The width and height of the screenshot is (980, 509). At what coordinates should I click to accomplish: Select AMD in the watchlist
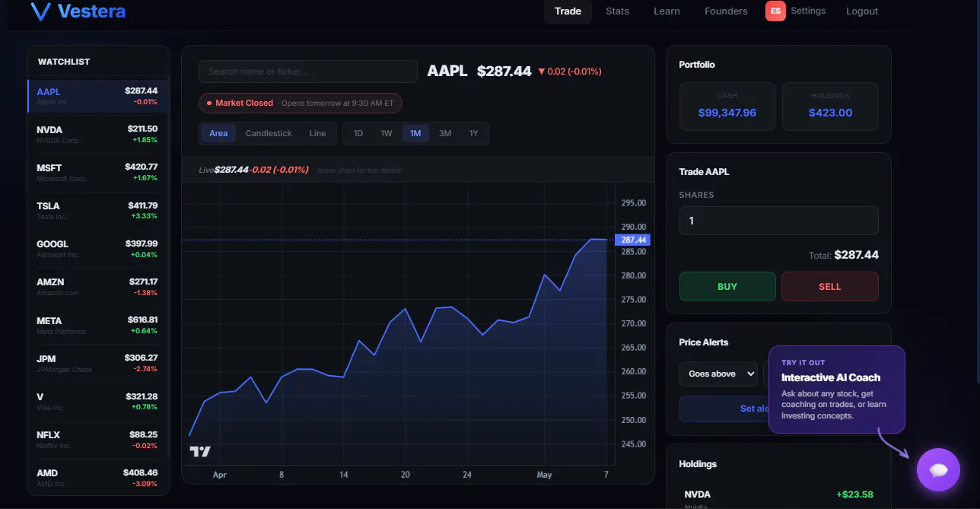pyautogui.click(x=97, y=478)
